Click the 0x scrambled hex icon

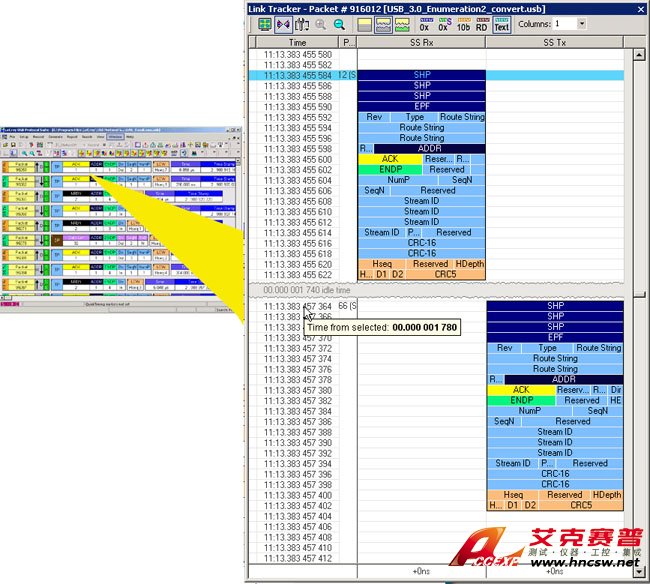pyautogui.click(x=443, y=25)
